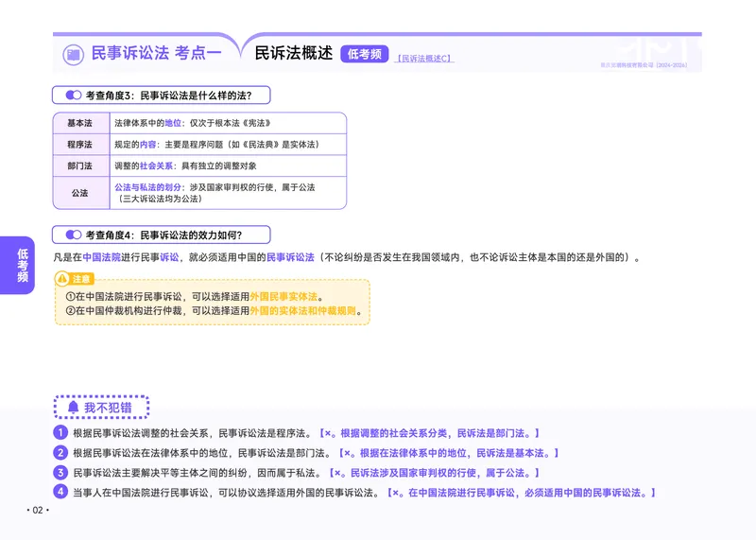The height and width of the screenshot is (540, 756).
Task: Click the answer 必须适用中国的民事诉讼法
Action: coord(582,493)
